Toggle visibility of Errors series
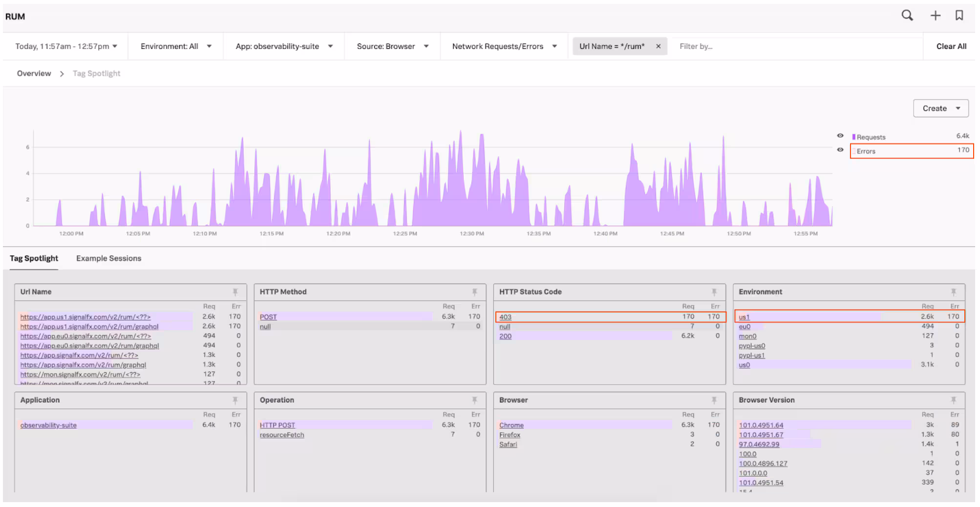Image resolution: width=980 pixels, height=507 pixels. [x=840, y=150]
